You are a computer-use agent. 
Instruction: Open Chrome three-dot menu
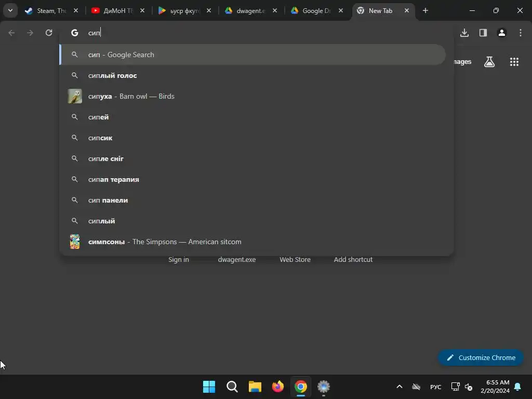coord(521,33)
